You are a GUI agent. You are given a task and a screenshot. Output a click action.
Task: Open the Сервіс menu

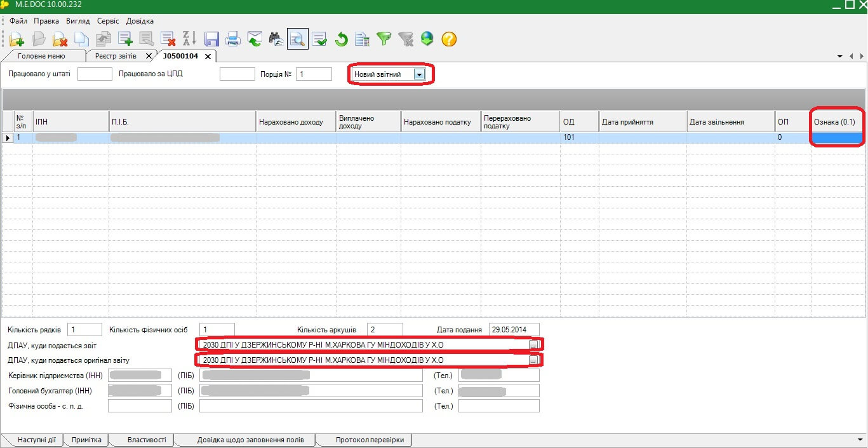point(109,21)
